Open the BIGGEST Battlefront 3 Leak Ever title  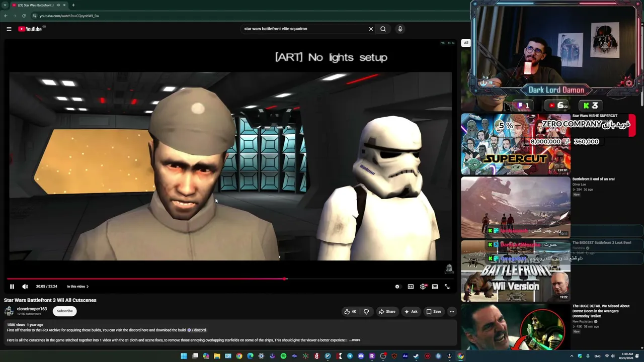(x=602, y=242)
